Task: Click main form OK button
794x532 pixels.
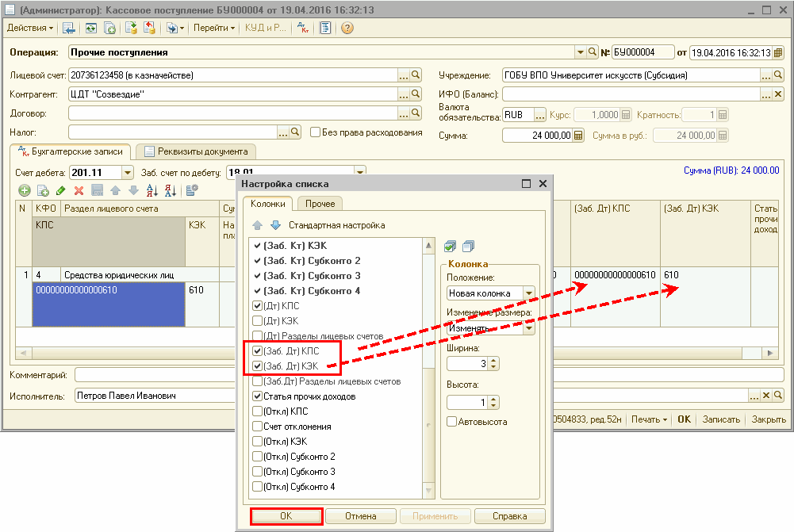Action: point(684,419)
